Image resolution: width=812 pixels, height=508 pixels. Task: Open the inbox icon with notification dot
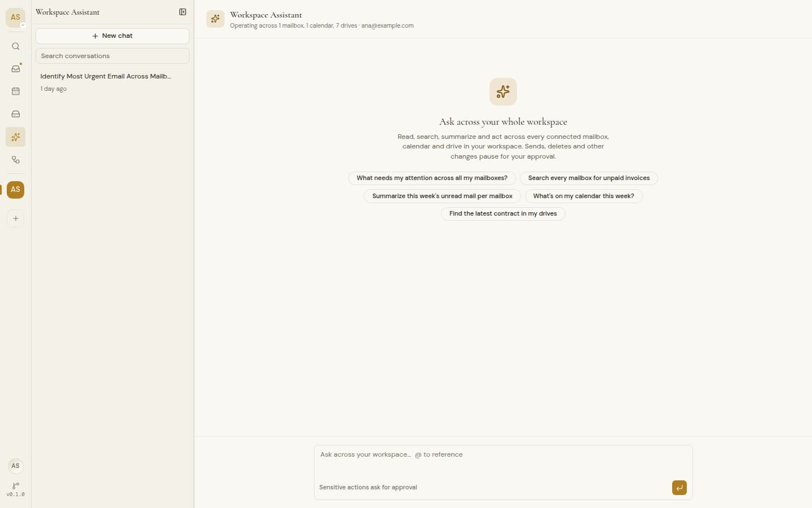click(x=16, y=69)
